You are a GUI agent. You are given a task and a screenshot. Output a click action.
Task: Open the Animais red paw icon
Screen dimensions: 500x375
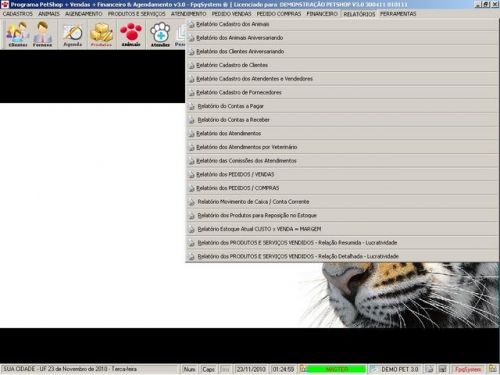coord(131,34)
